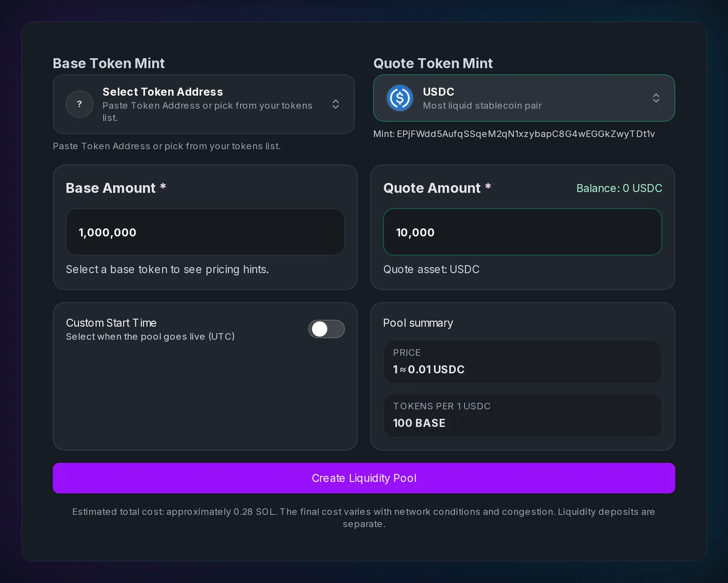
Task: Click the Pool summary heading
Action: click(418, 323)
